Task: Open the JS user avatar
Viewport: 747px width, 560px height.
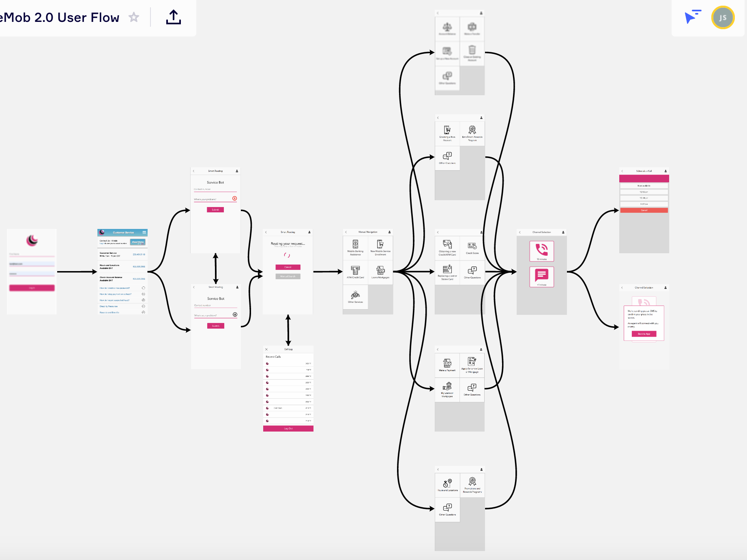Action: pyautogui.click(x=723, y=17)
